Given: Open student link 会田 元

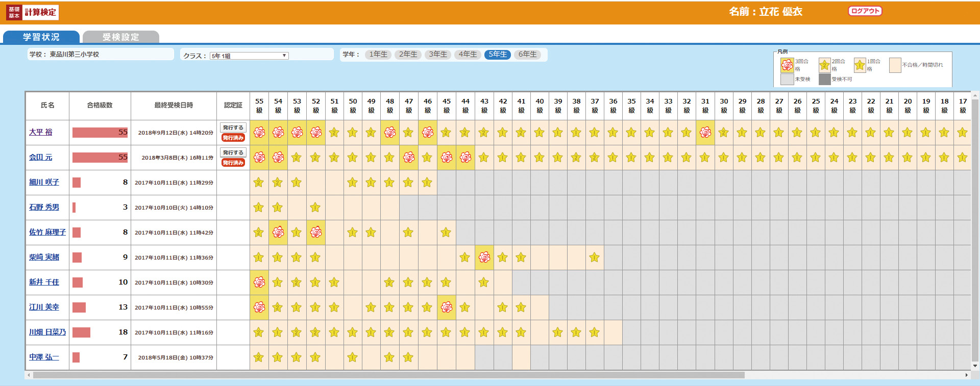Looking at the screenshot, I should point(41,157).
